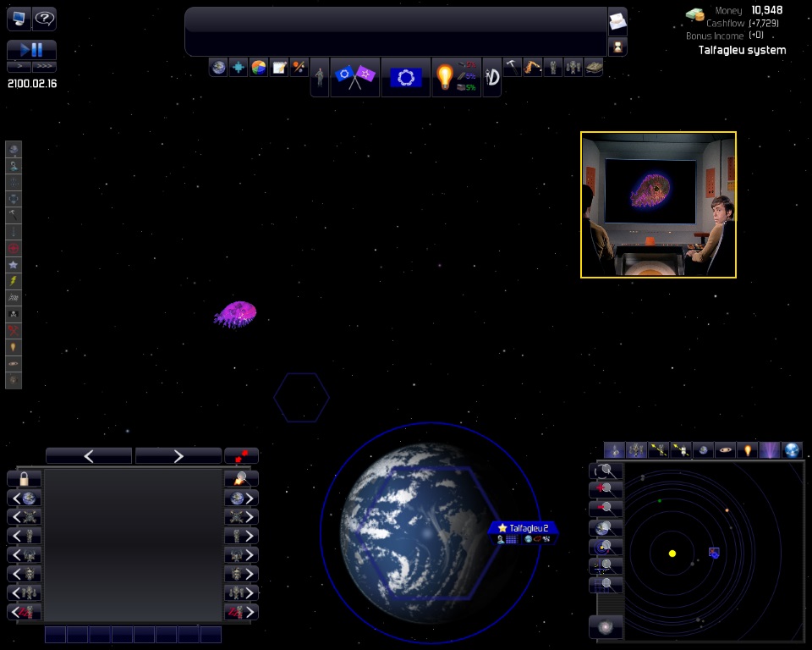812x650 pixels.
Task: Open the characters uniformed figure icon
Action: (320, 78)
